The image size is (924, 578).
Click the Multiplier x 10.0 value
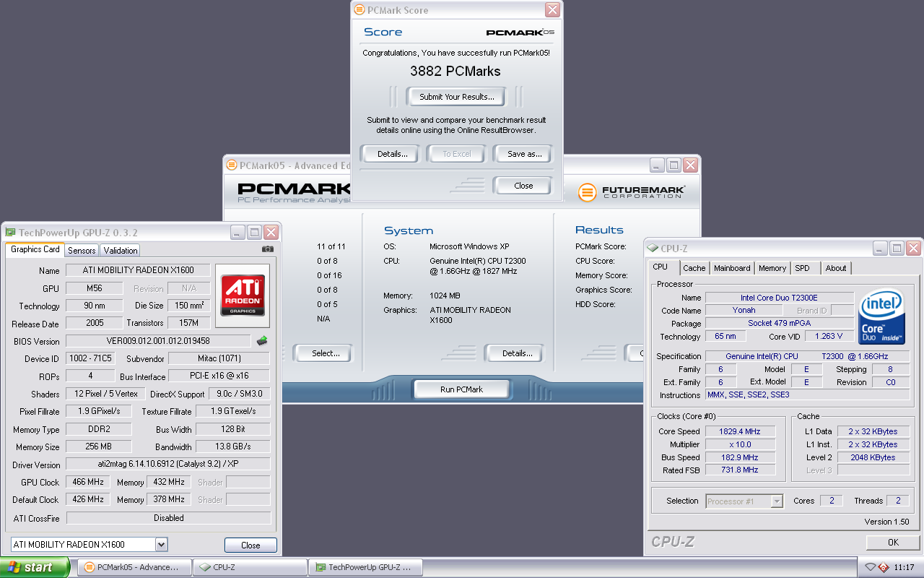741,444
